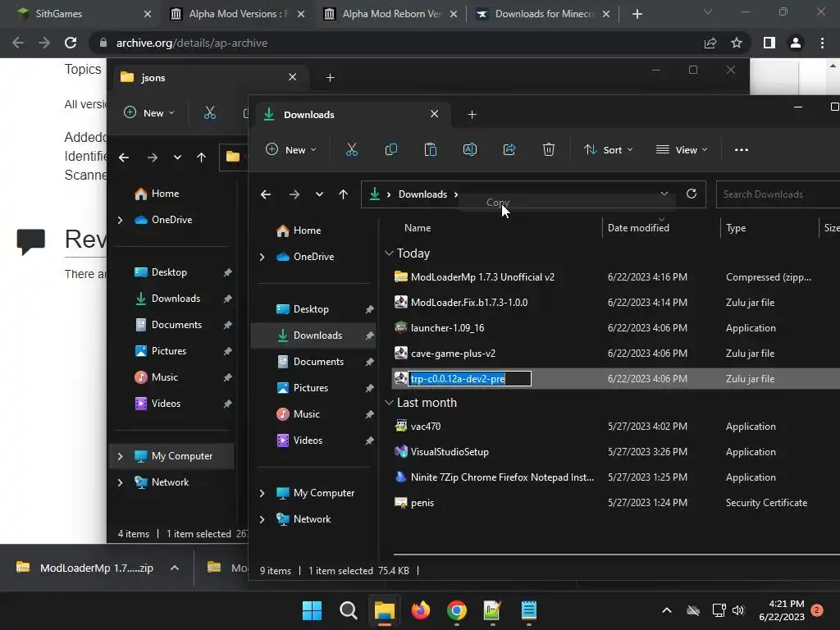Open a new Chrome tab

[x=637, y=14]
